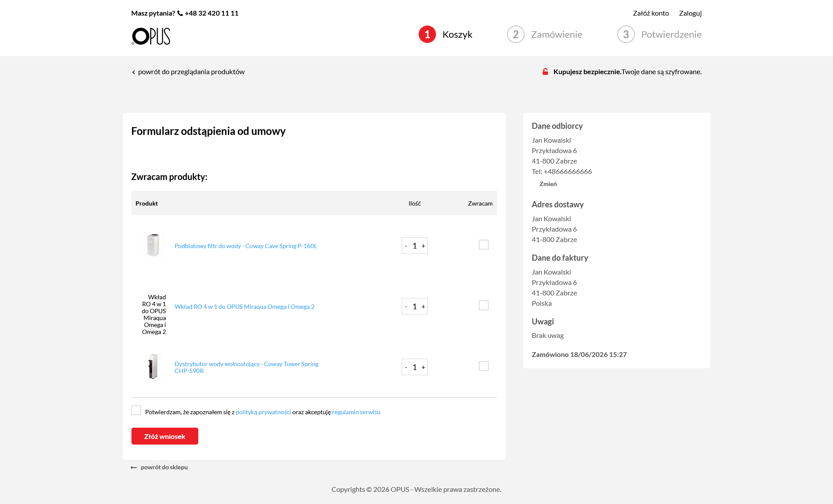The width and height of the screenshot is (833, 504).
Task: Open the Coway Cave Spring P-160L thumbnail
Action: tap(153, 245)
